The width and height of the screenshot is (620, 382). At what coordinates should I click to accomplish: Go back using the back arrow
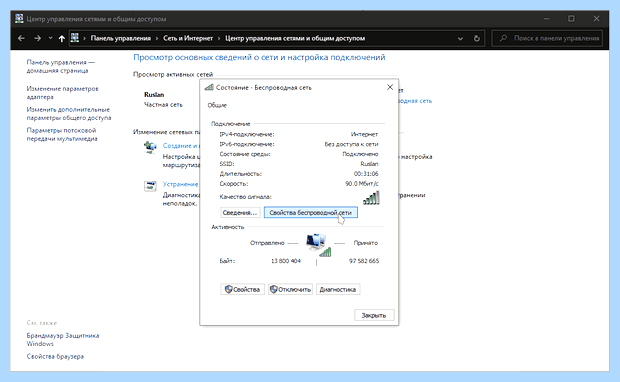click(21, 38)
